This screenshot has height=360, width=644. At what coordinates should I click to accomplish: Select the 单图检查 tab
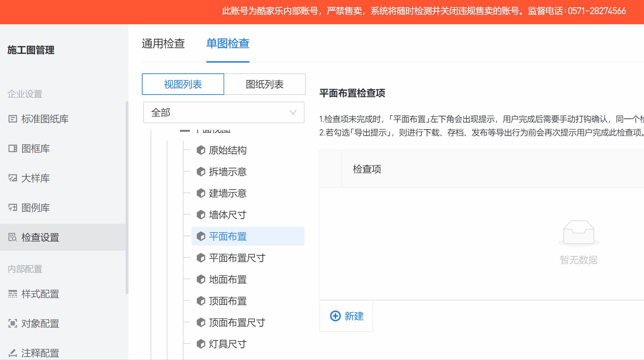click(x=228, y=43)
